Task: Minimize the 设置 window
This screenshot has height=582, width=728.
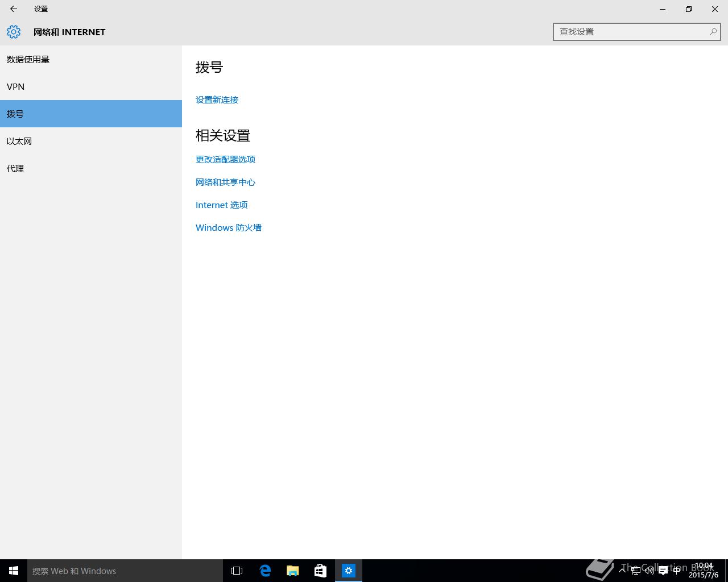Action: point(663,9)
